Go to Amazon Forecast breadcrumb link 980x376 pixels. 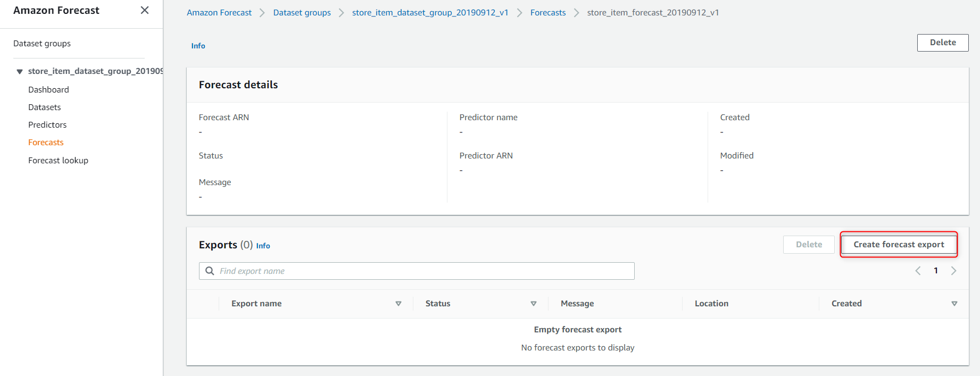click(219, 12)
